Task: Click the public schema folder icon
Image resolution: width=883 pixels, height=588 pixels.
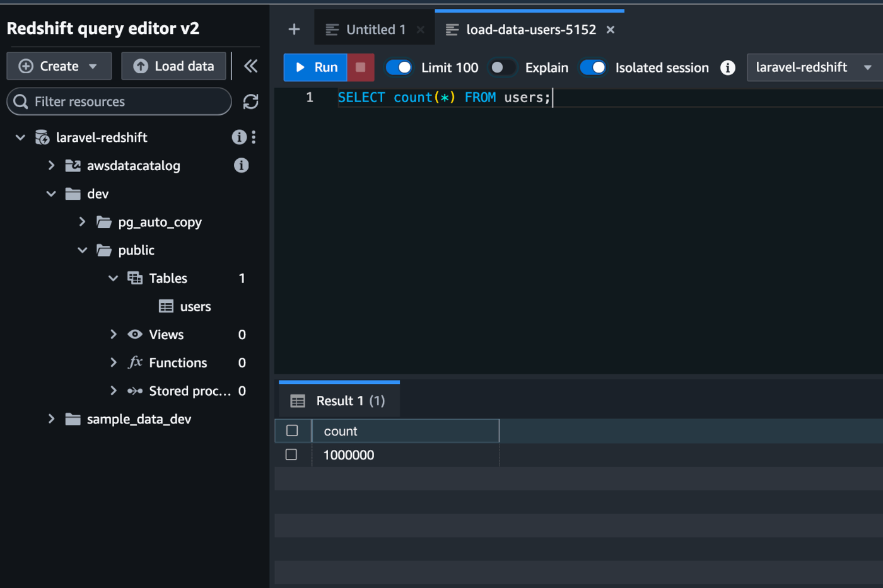Action: click(104, 250)
